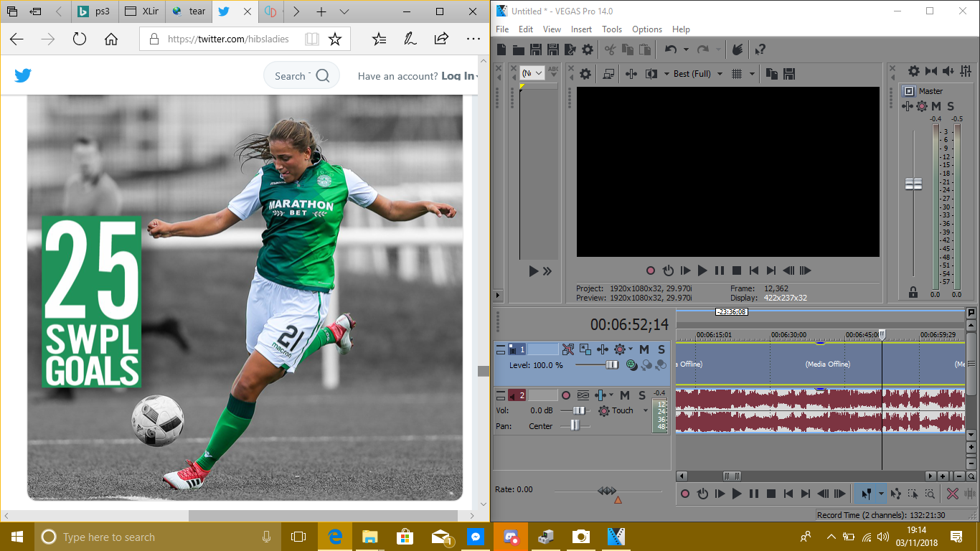Viewport: 980px width, 551px height.
Task: Arm audio track 2 for recording
Action: pyautogui.click(x=566, y=395)
